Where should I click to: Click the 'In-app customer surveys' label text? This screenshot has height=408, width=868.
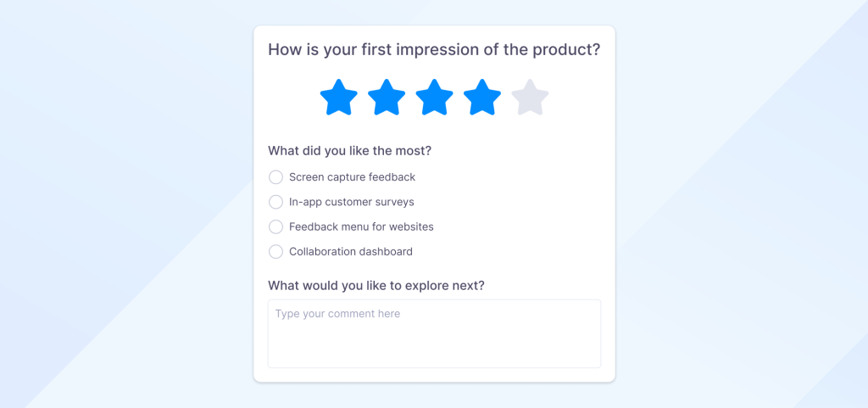pos(351,202)
